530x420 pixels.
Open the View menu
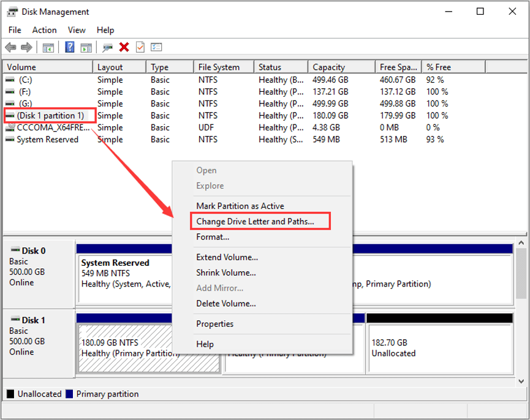tap(77, 30)
